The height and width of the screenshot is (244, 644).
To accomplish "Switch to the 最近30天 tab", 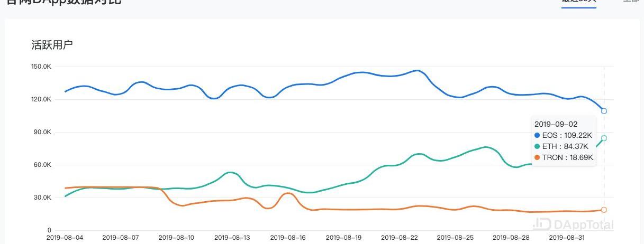I will pos(578,2).
